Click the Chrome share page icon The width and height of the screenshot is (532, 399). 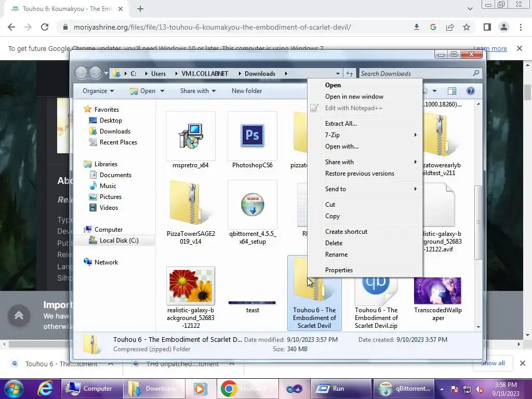tap(450, 27)
